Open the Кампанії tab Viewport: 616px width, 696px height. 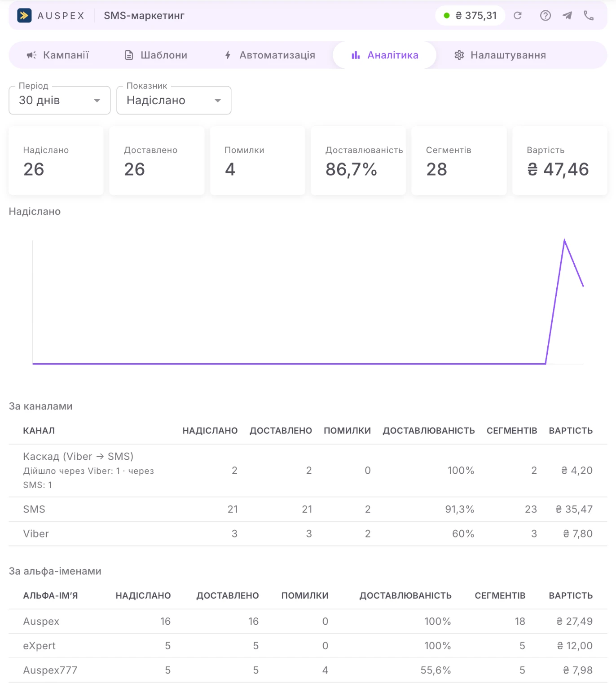coord(58,55)
